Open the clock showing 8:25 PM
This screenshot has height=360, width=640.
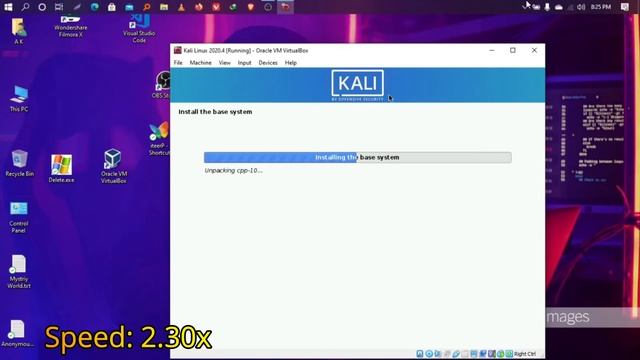[601, 7]
